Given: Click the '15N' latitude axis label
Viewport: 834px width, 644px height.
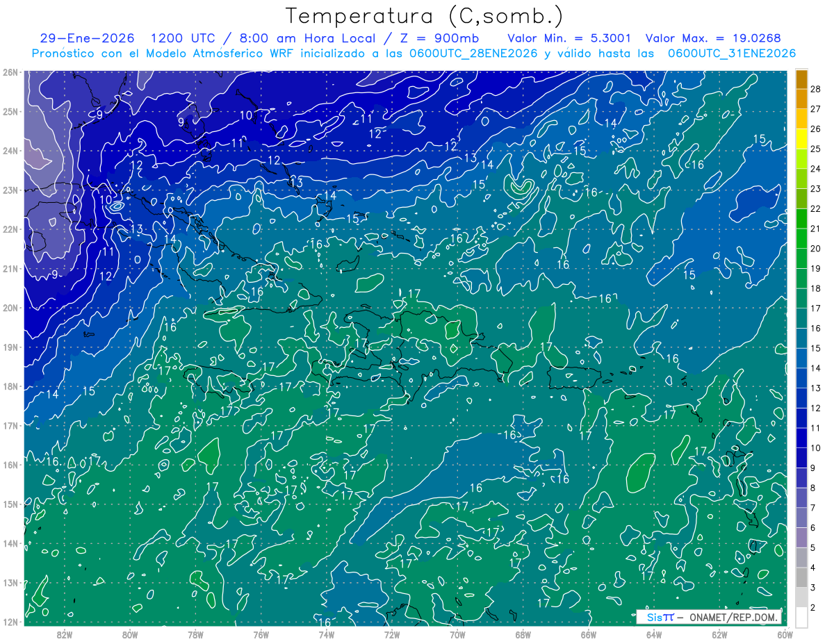Looking at the screenshot, I should [x=10, y=504].
